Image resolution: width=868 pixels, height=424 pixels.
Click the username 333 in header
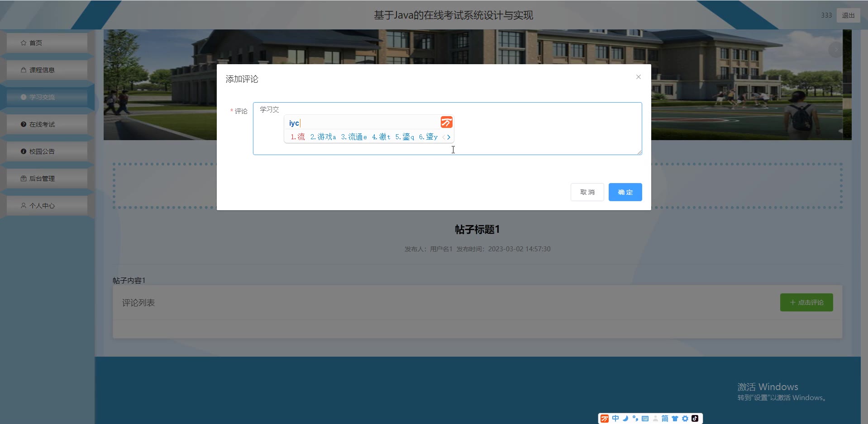coord(826,15)
